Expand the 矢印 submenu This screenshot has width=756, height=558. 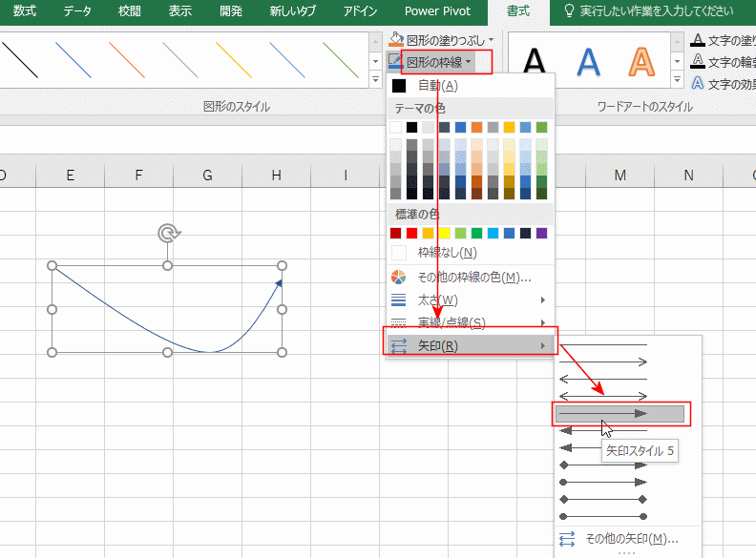click(x=468, y=345)
